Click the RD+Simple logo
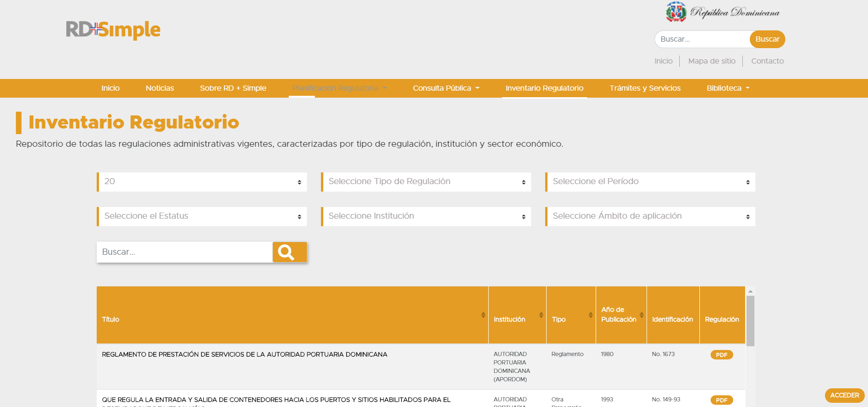This screenshot has width=868, height=407. coord(113,30)
